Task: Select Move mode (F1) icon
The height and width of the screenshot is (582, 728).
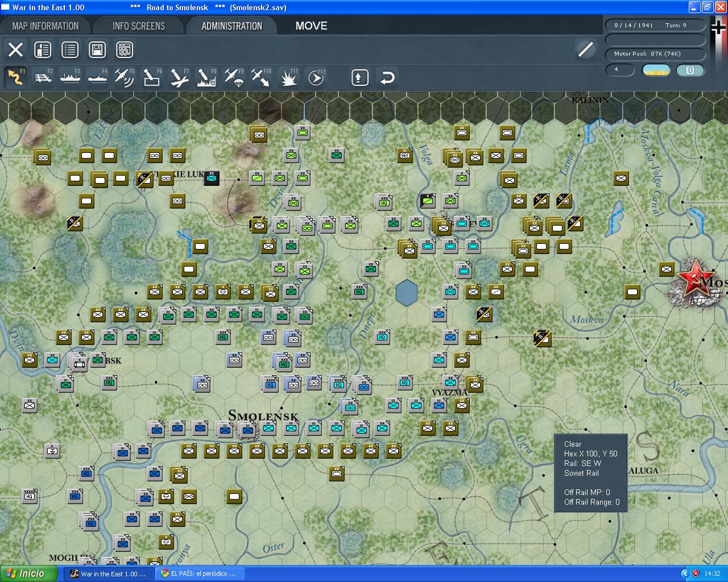Action: click(15, 77)
